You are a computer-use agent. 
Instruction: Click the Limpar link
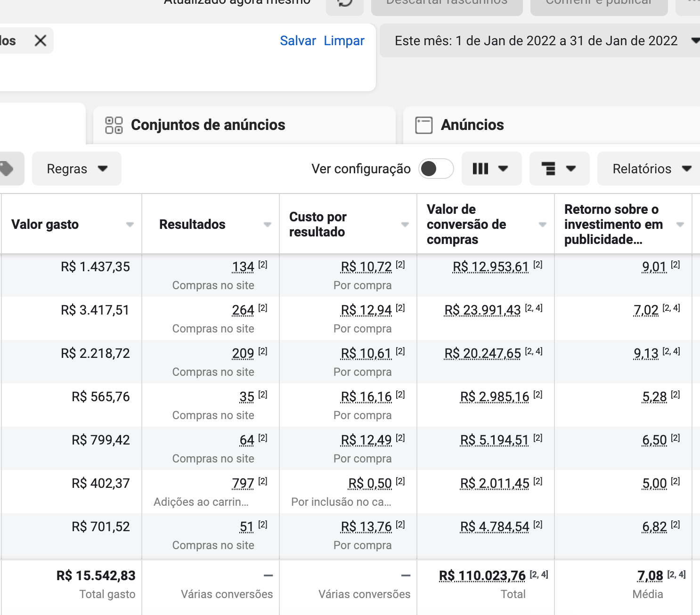(344, 41)
